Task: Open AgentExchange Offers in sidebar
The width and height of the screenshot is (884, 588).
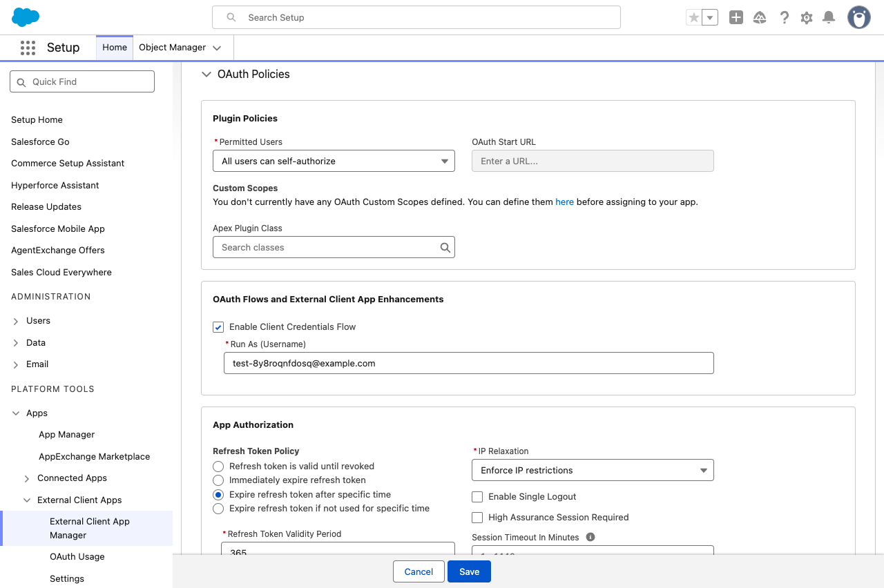Action: tap(58, 250)
